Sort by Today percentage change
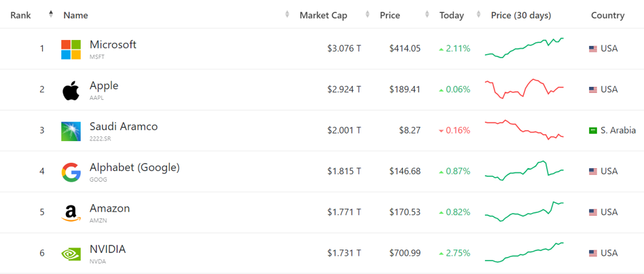The image size is (644, 274). click(x=451, y=15)
